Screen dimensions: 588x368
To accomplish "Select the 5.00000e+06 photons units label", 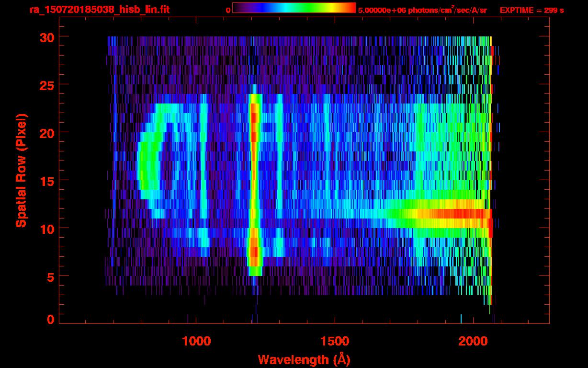I will pos(422,10).
